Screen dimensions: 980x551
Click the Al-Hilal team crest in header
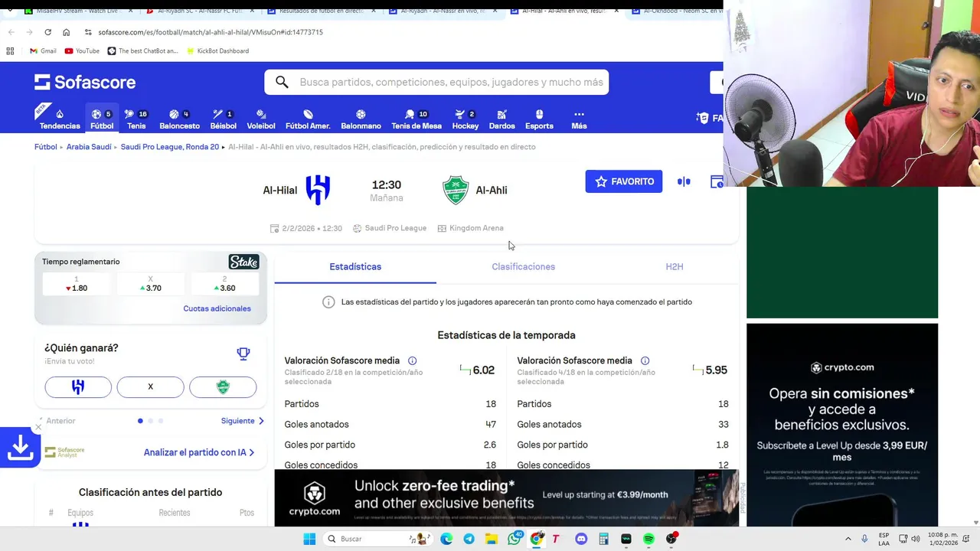(x=318, y=190)
